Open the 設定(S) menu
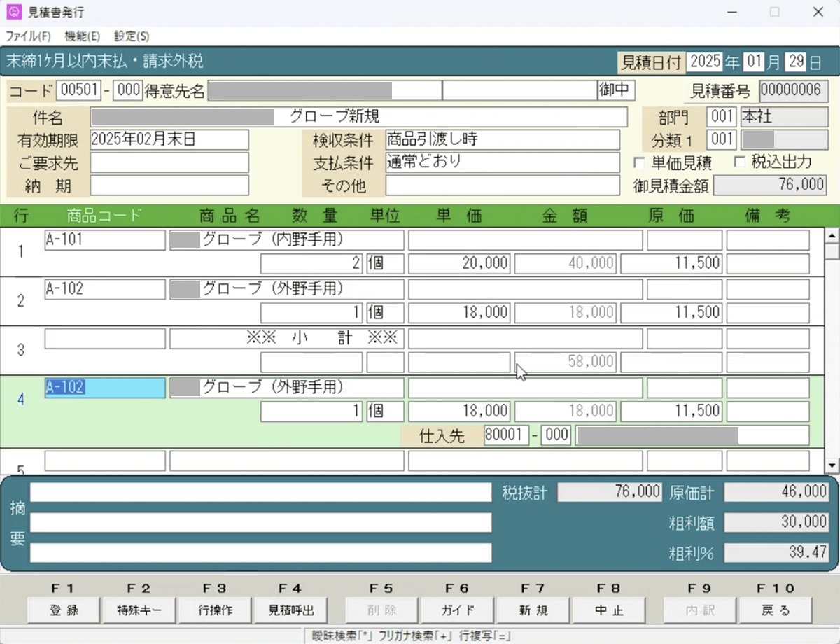This screenshot has width=840, height=644. (132, 36)
